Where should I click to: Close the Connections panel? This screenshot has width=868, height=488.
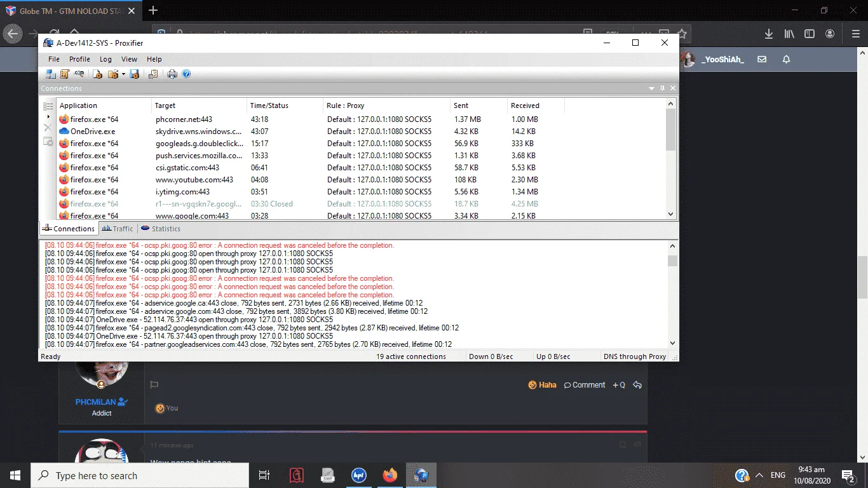673,88
